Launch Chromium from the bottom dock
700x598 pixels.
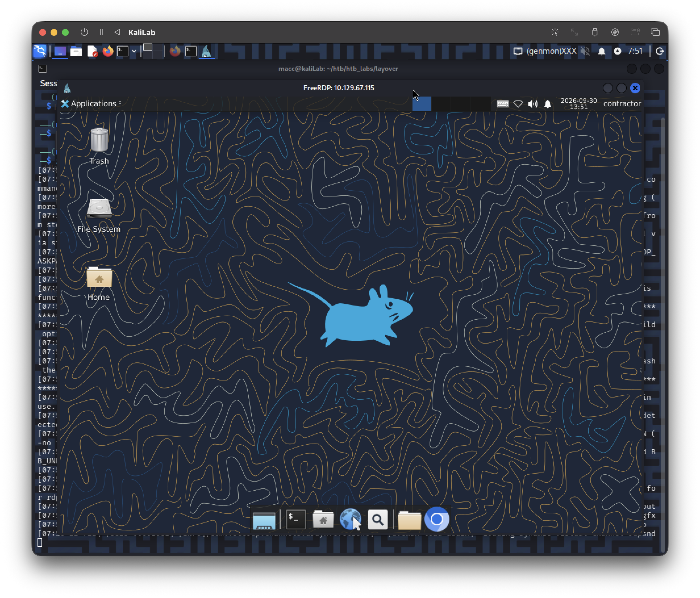tap(436, 519)
